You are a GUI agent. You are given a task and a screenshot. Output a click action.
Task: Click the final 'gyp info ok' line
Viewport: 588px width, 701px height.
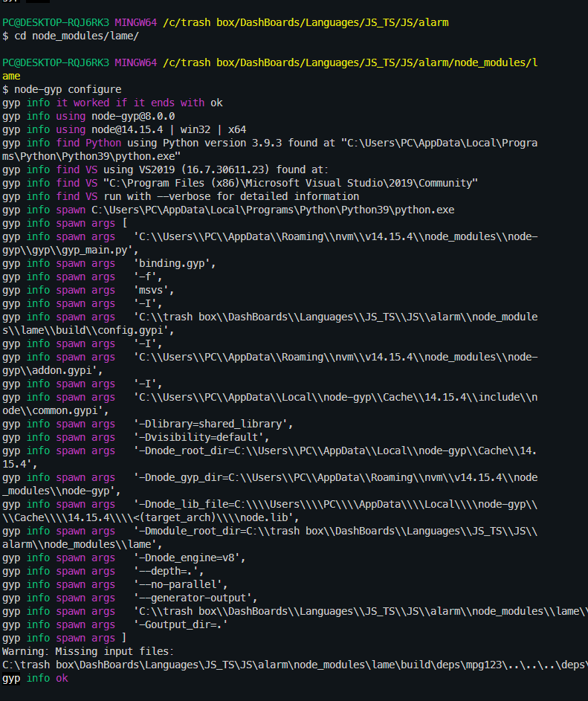36,679
